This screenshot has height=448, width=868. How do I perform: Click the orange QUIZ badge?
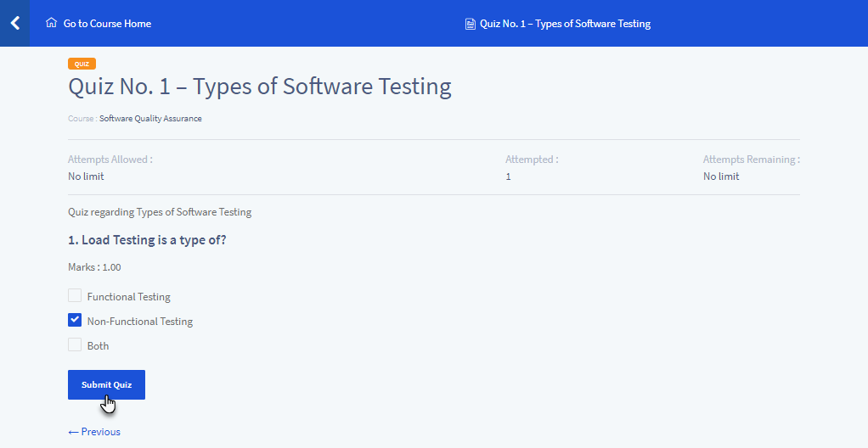pos(82,64)
